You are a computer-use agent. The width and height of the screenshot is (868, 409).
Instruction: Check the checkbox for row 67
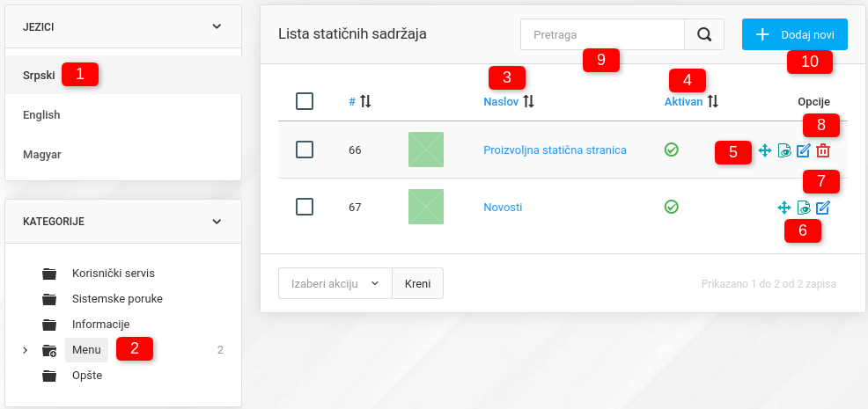click(x=305, y=207)
